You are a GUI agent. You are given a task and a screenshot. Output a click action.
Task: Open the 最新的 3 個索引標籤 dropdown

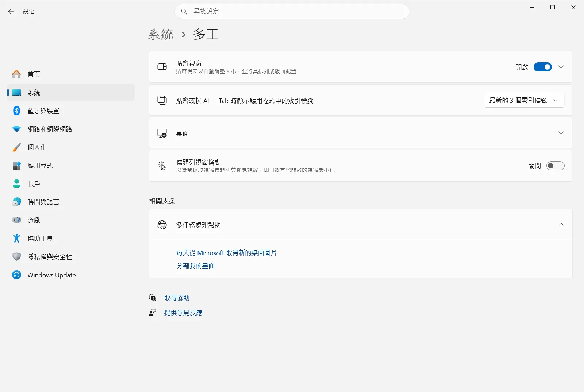tap(524, 100)
